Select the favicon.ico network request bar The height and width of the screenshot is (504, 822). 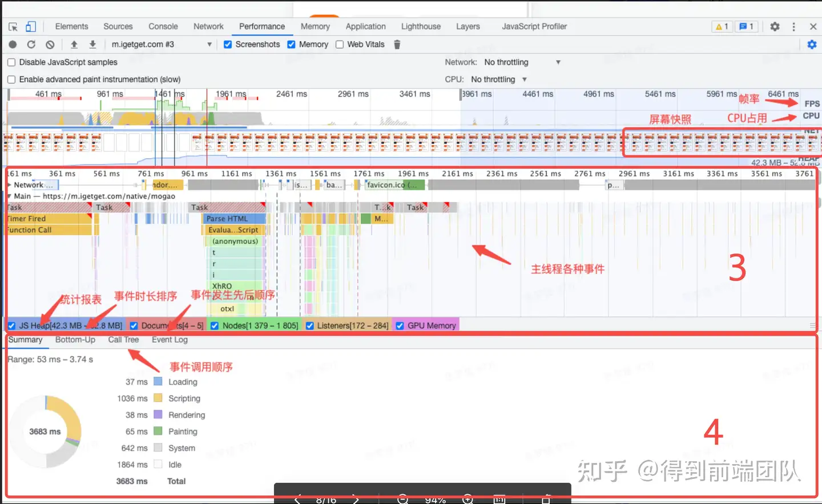(394, 185)
